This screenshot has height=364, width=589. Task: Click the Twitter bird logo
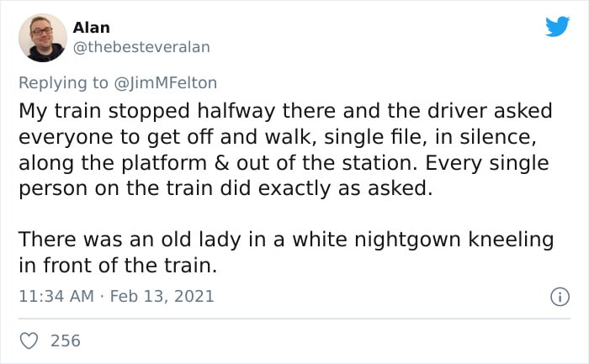pyautogui.click(x=557, y=26)
